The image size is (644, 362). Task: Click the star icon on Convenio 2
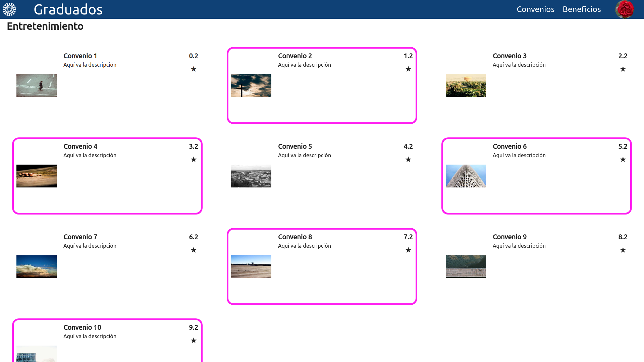(408, 69)
